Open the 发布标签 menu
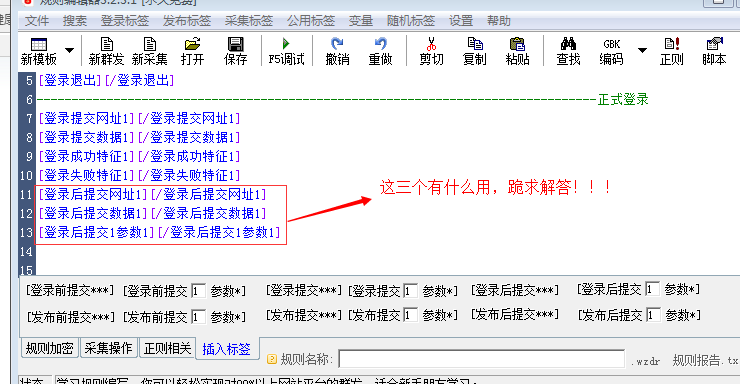This screenshot has width=740, height=384. coord(187,21)
